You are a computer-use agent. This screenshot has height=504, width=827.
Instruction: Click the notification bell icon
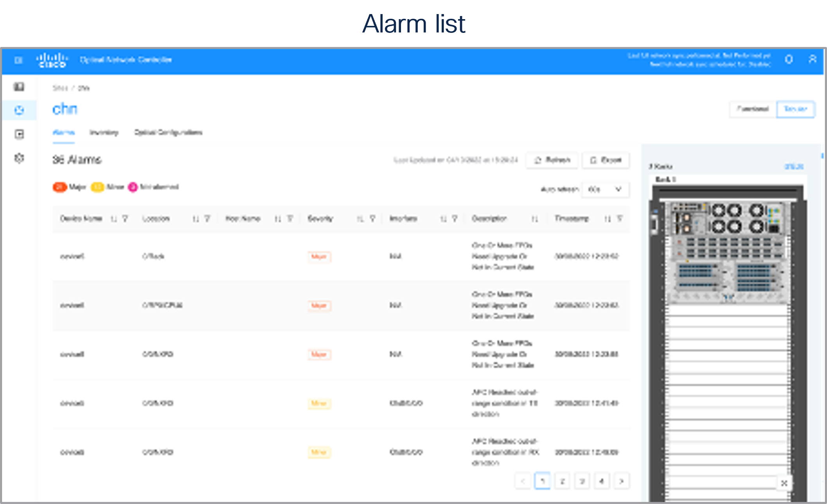[x=789, y=59]
